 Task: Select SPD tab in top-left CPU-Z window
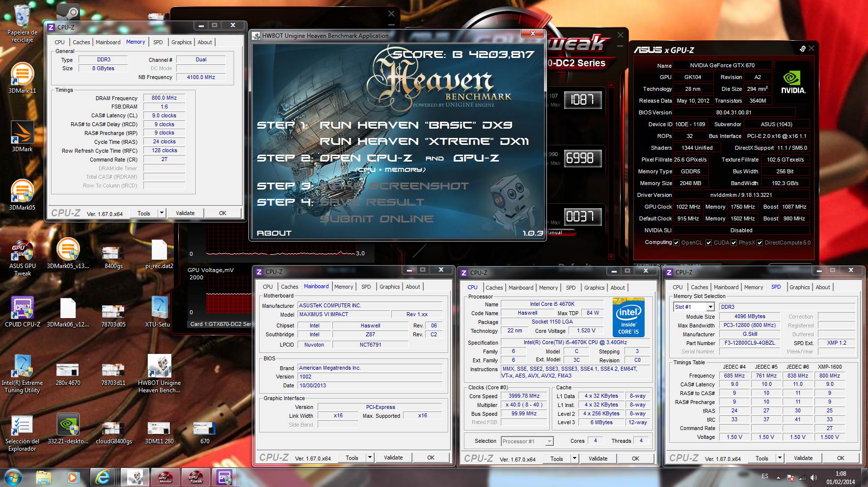click(x=158, y=42)
